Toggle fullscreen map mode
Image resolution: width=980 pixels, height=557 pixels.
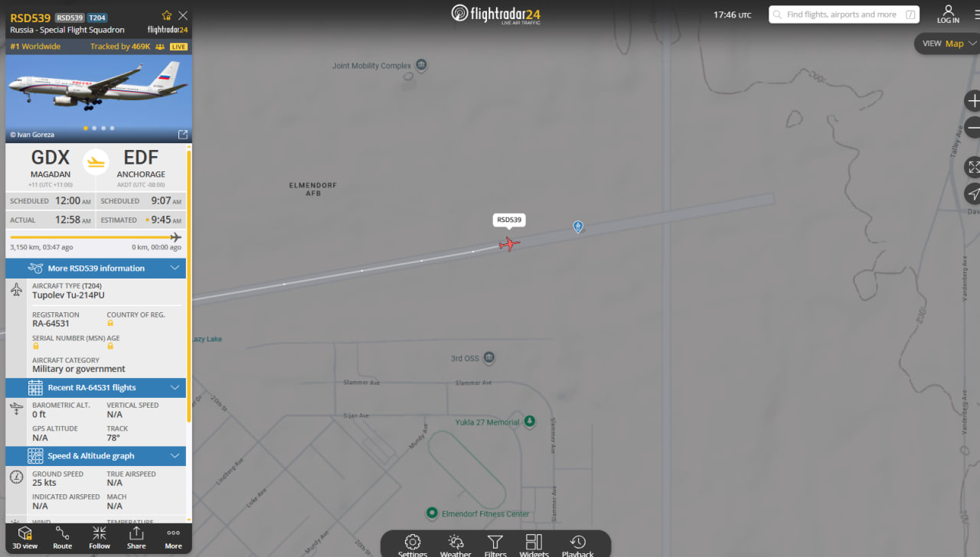pyautogui.click(x=973, y=167)
